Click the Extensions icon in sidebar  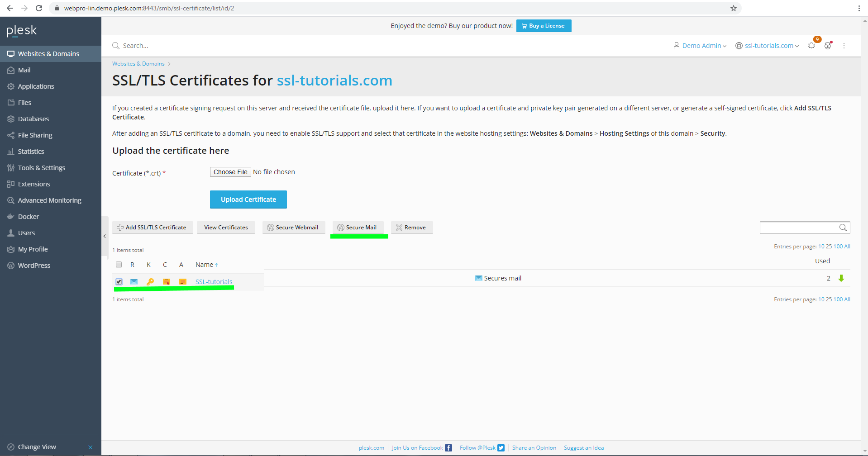pos(11,184)
